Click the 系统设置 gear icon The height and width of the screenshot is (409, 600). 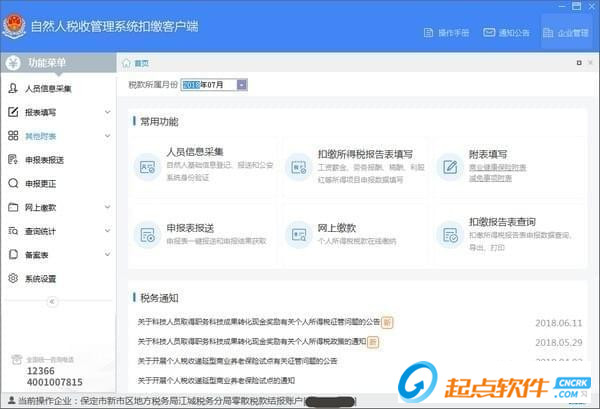pyautogui.click(x=13, y=278)
